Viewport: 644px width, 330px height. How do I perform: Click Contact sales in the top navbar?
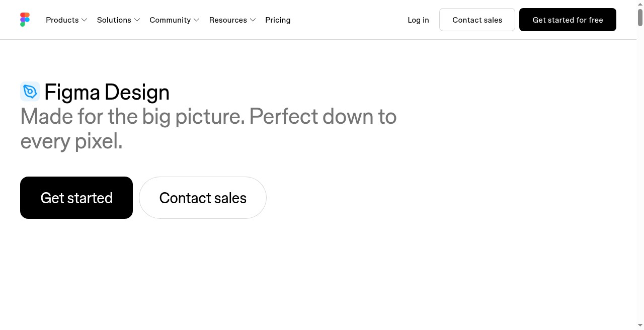tap(477, 20)
